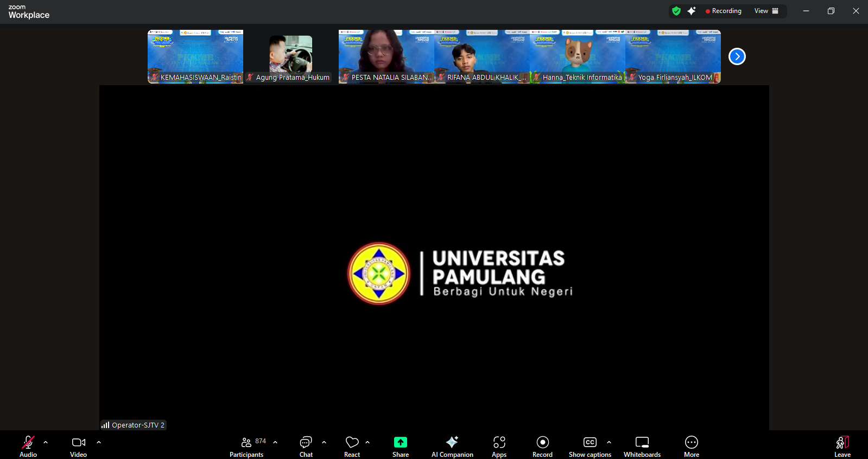Expand the caret next to Participants
Image resolution: width=868 pixels, height=459 pixels.
coord(275,442)
